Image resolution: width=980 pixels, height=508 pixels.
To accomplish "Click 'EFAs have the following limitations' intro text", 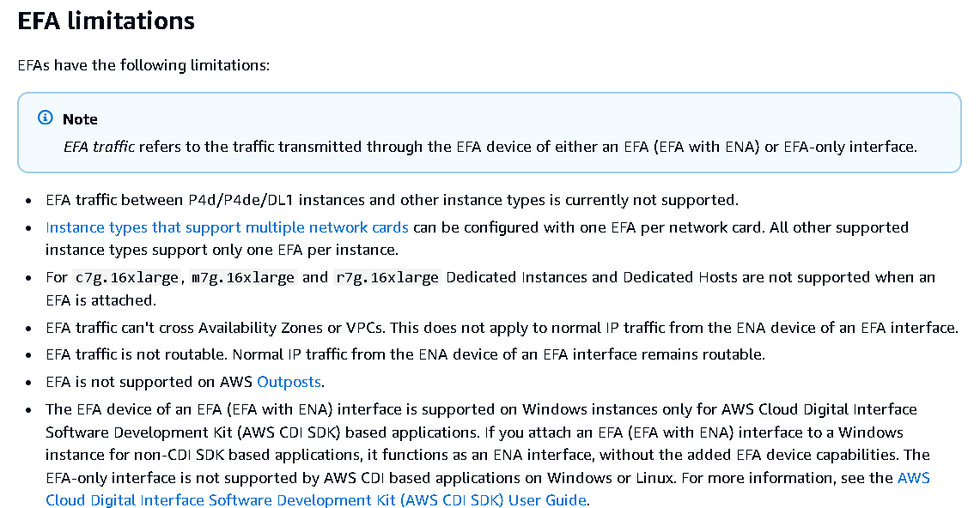I will 143,65.
